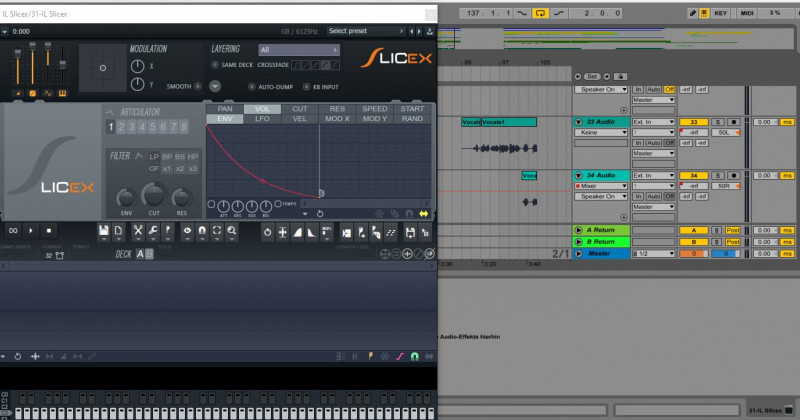Click the wrench tools icon in Slicex
This screenshot has width=800, height=420.
[153, 231]
